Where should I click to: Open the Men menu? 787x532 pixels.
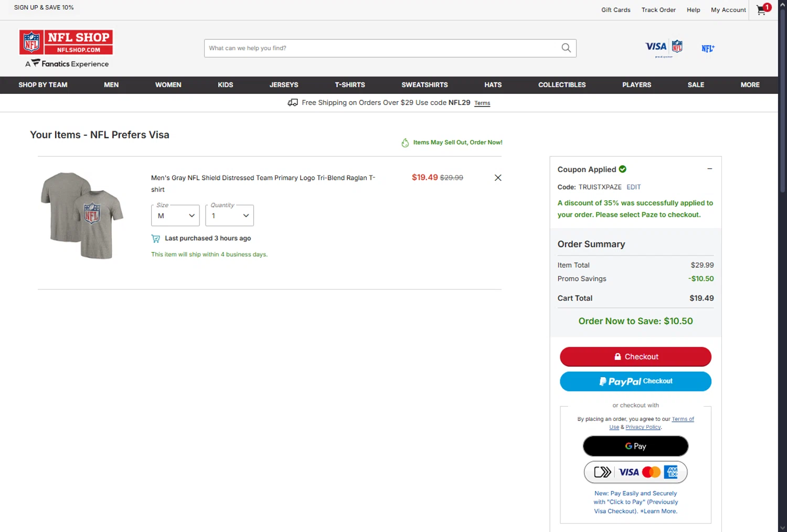click(111, 85)
